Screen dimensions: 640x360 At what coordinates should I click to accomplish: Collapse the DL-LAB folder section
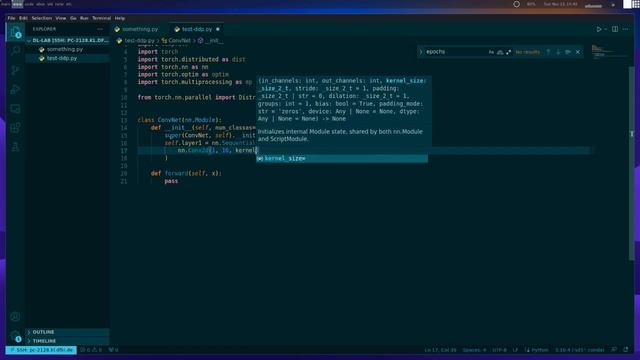68,40
